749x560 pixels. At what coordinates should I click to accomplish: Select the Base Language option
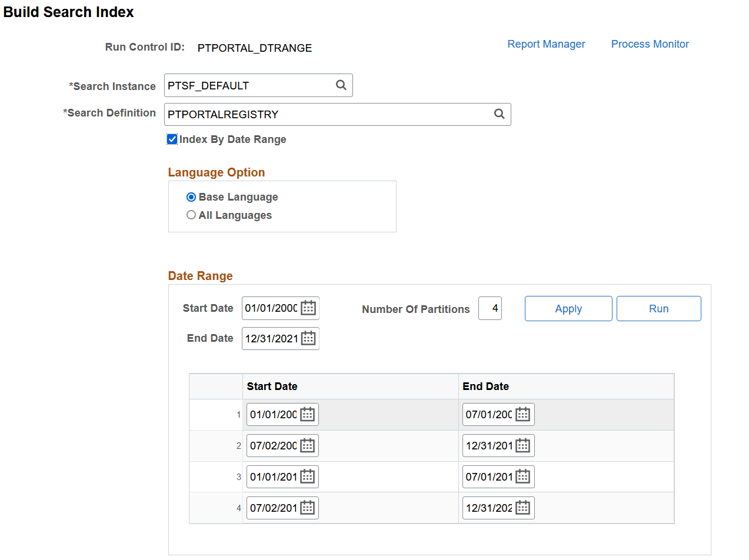[x=191, y=196]
